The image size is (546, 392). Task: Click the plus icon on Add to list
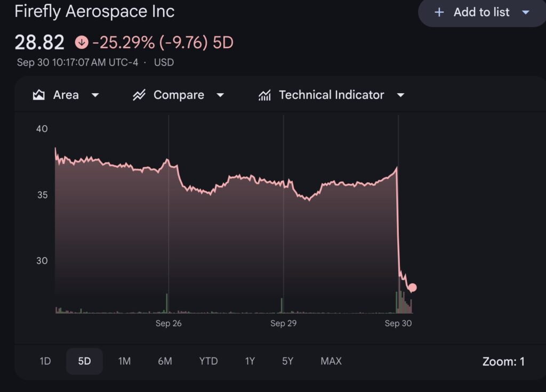click(x=439, y=12)
